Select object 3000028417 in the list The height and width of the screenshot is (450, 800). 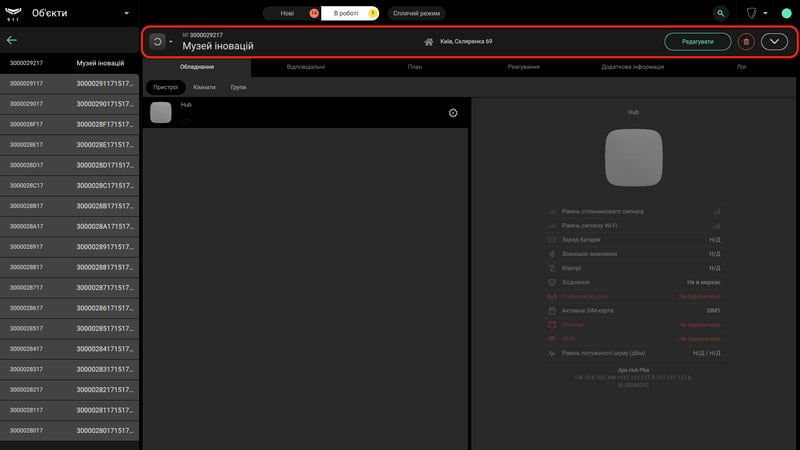pyautogui.click(x=69, y=349)
